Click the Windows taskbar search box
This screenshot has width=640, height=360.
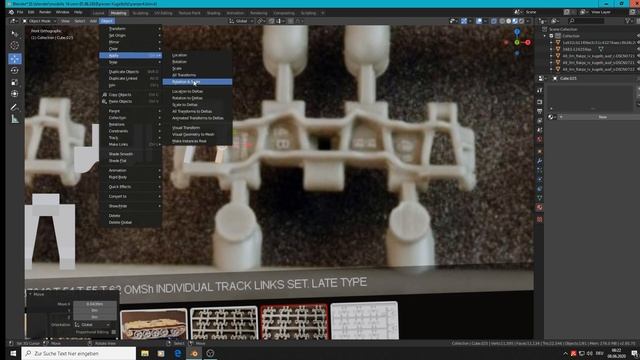[x=79, y=353]
